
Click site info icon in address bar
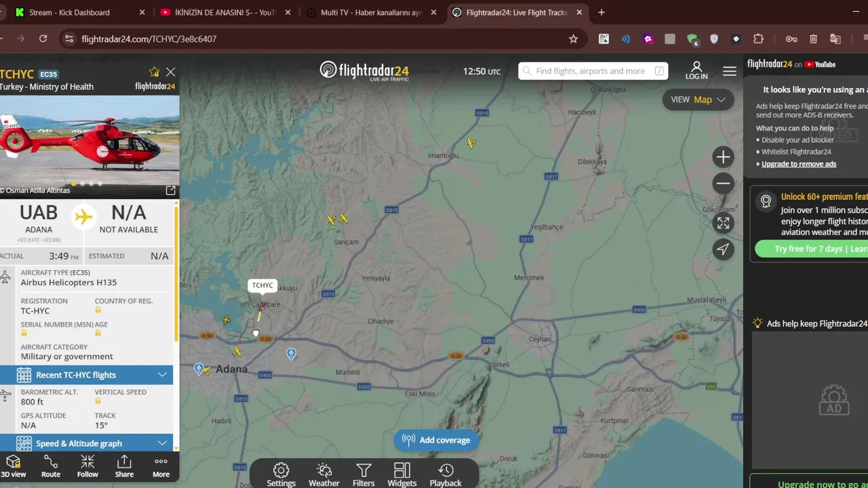click(x=68, y=39)
